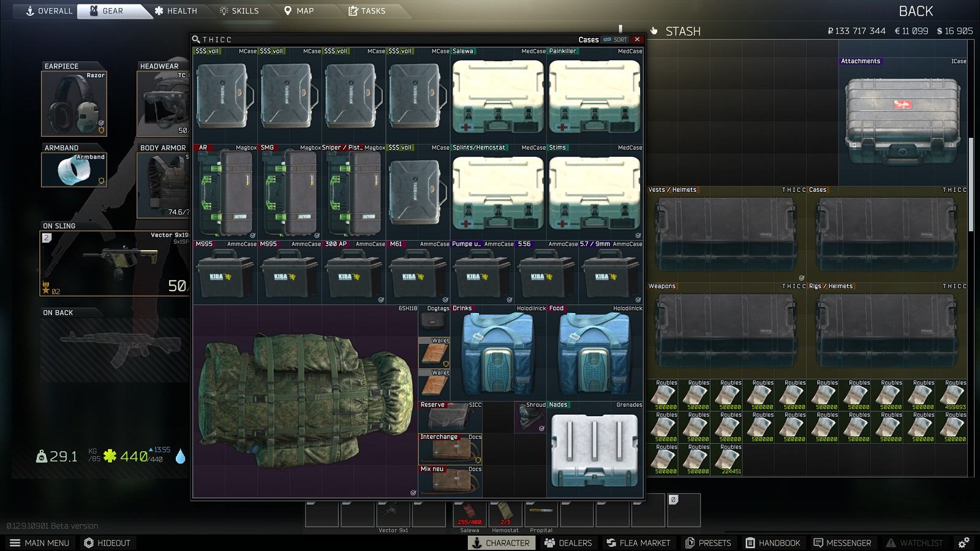This screenshot has height=551, width=980.
Task: Close the THICC Cases window
Action: 637,39
